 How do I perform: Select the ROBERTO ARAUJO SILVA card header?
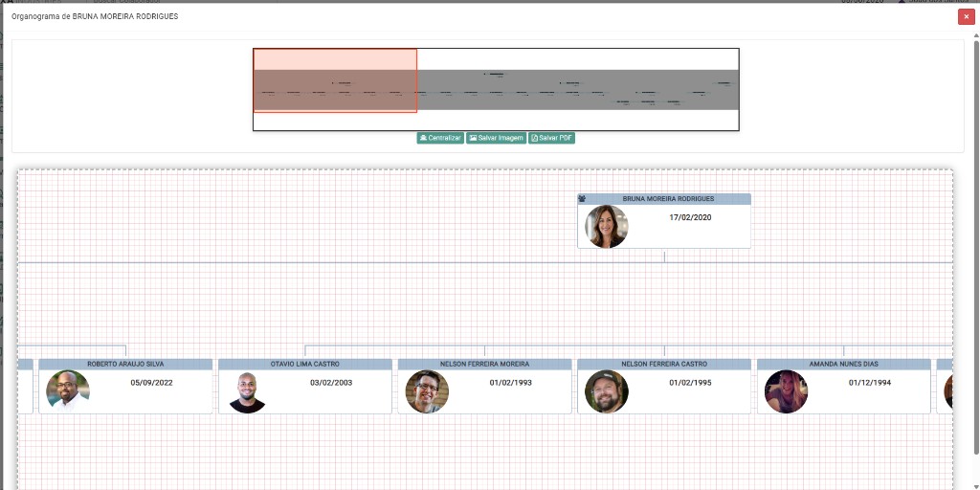125,364
